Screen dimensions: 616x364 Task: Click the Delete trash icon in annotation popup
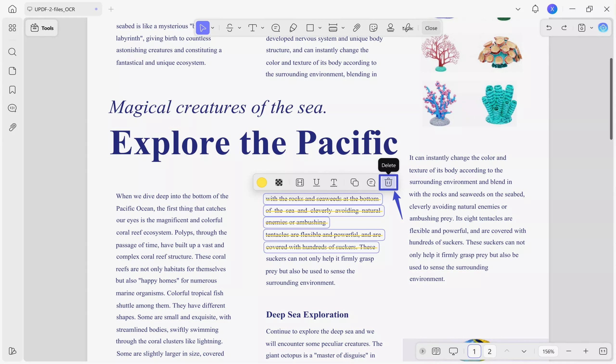388,182
